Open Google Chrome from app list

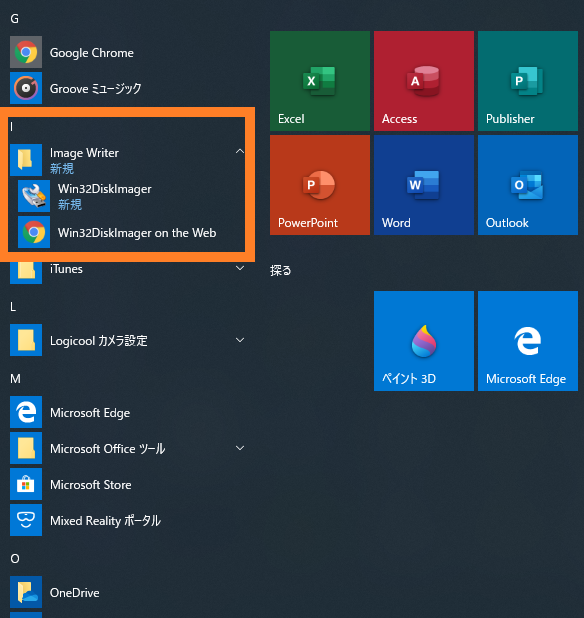click(x=128, y=52)
